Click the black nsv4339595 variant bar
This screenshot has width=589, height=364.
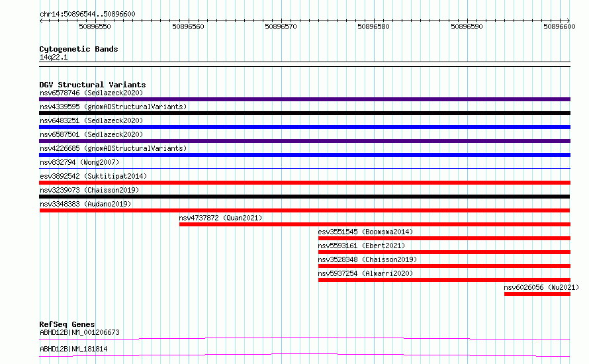[304, 113]
